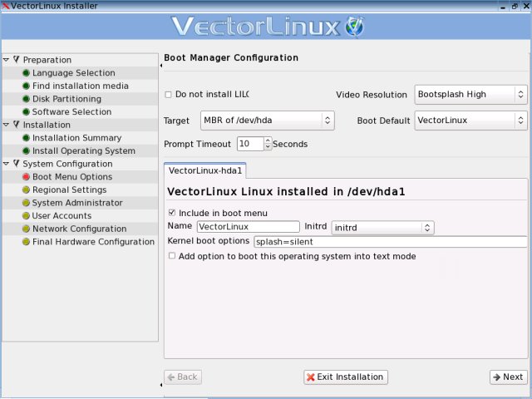This screenshot has height=399, width=532.
Task: Click the red X icon in title bar
Action: click(x=5, y=6)
